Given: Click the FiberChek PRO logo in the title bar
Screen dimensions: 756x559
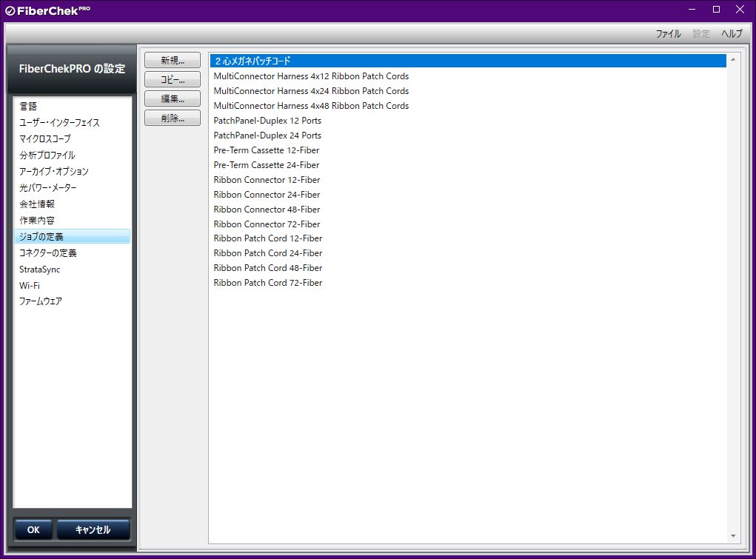Looking at the screenshot, I should click(x=47, y=10).
